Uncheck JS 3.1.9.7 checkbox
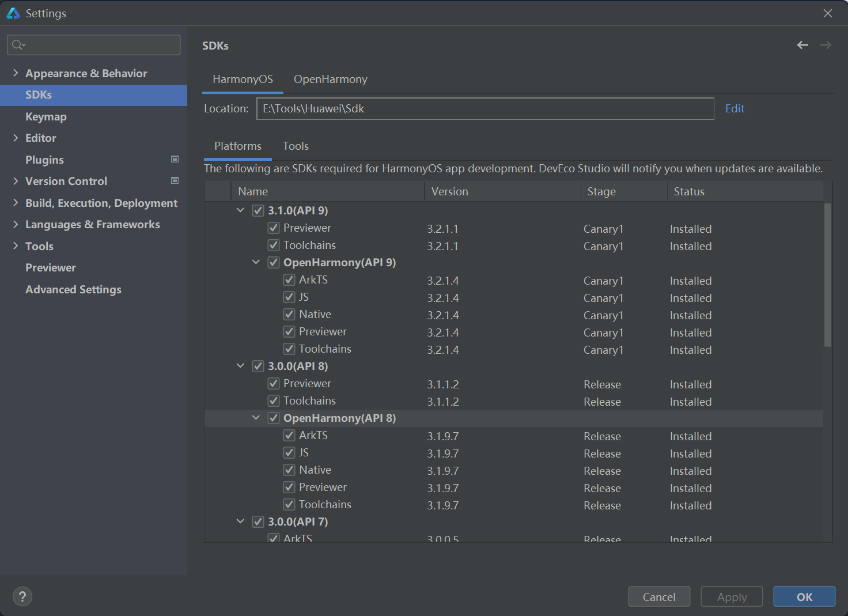 coord(289,453)
